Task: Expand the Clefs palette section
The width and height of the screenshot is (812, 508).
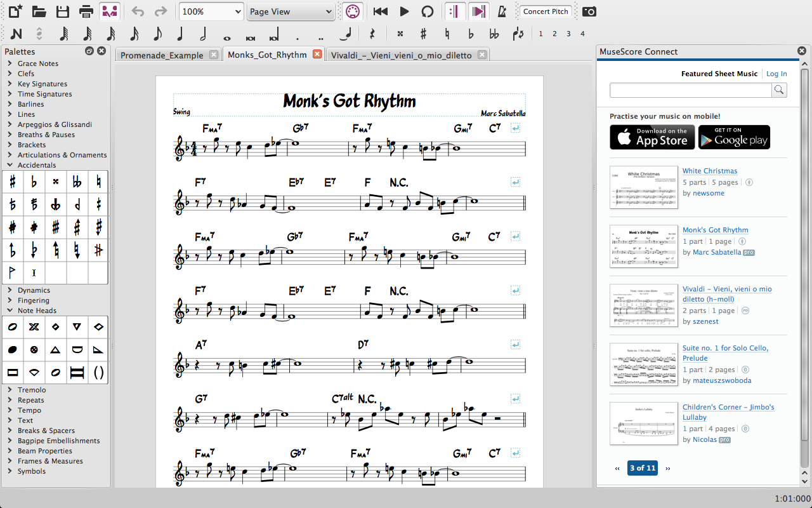Action: click(25, 73)
